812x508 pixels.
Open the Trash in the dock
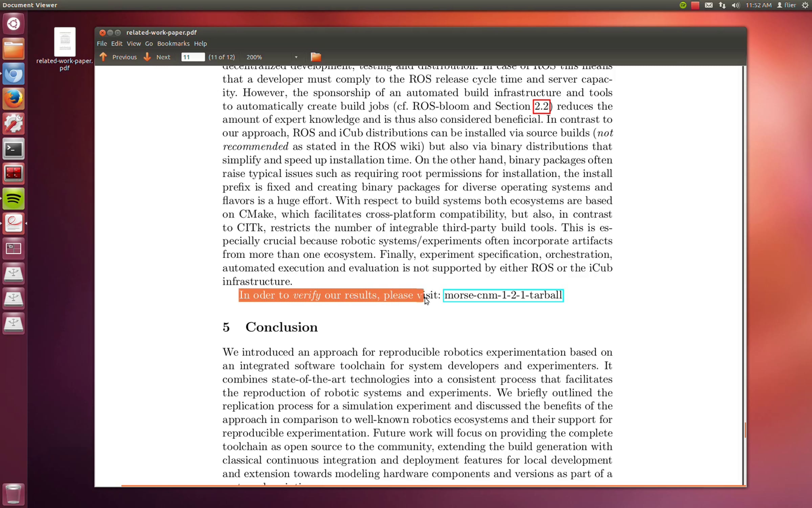click(x=14, y=494)
